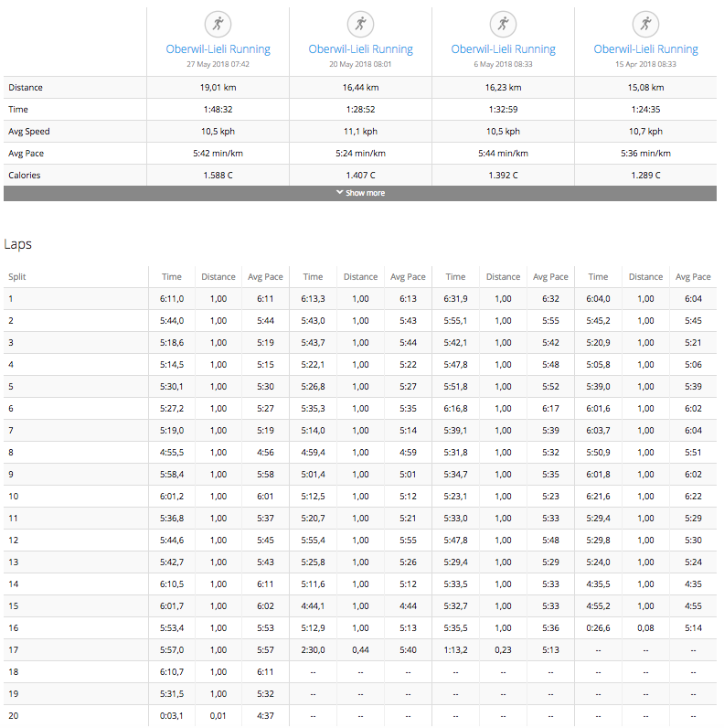
Task: Click lap time 6:16,8 in split 6
Action: click(455, 409)
